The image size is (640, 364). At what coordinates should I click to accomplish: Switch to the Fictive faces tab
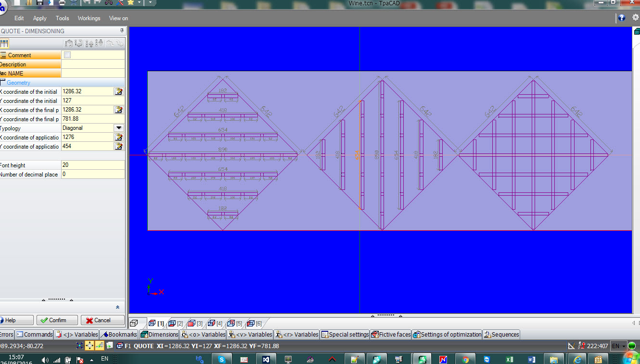390,334
